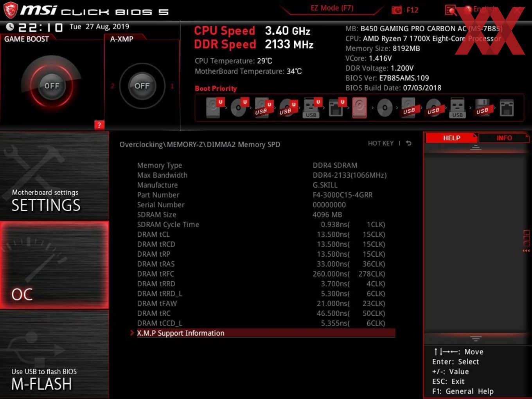
Task: Select the legacy CD/DVD boot icon without badge
Action: 385,108
